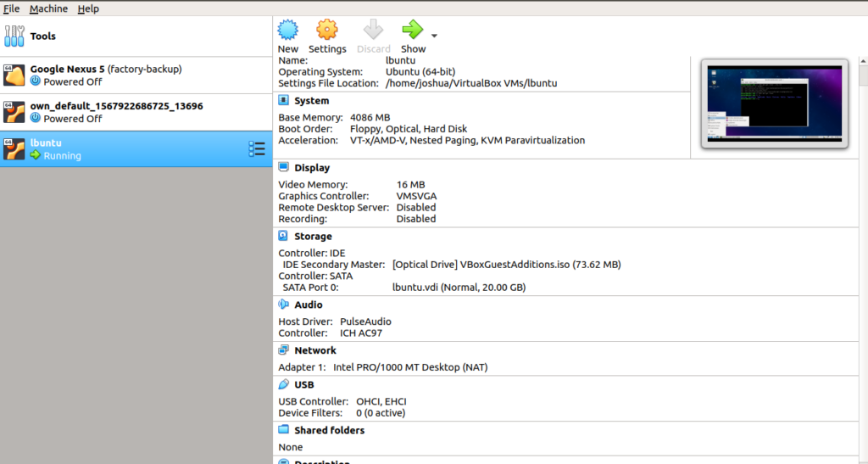The image size is (868, 464).
Task: Select the Tools entry label
Action: (43, 36)
